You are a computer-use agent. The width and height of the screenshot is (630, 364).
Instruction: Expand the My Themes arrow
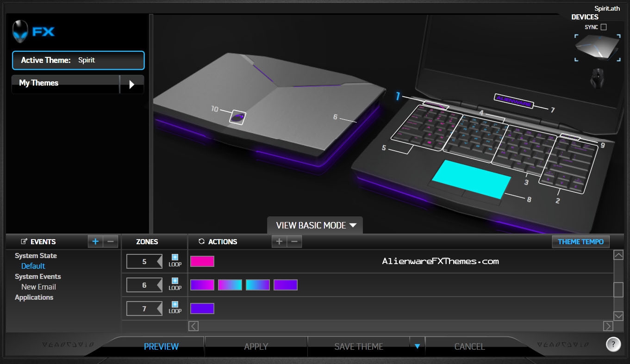point(132,84)
